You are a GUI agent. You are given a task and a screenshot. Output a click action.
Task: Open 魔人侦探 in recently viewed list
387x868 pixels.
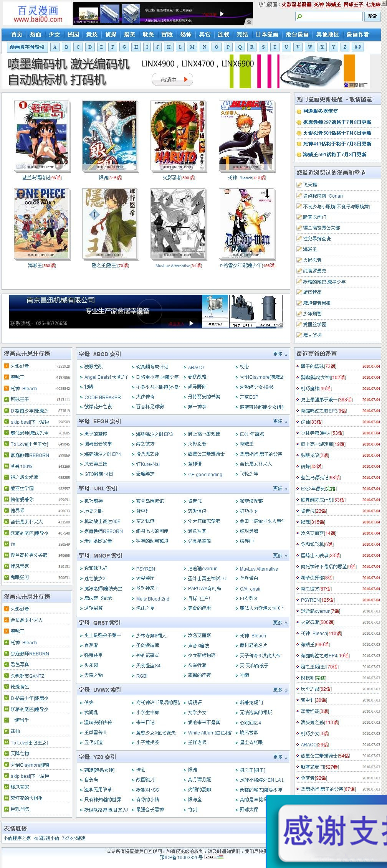[312, 335]
